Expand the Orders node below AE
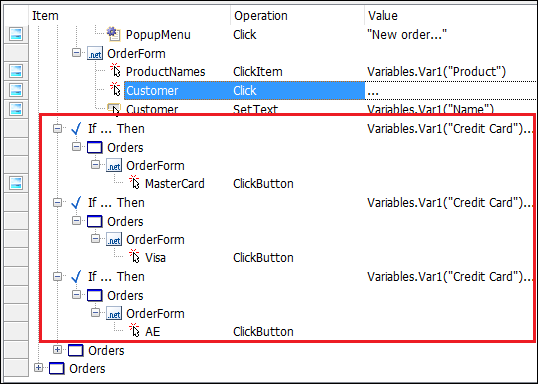 [x=57, y=350]
